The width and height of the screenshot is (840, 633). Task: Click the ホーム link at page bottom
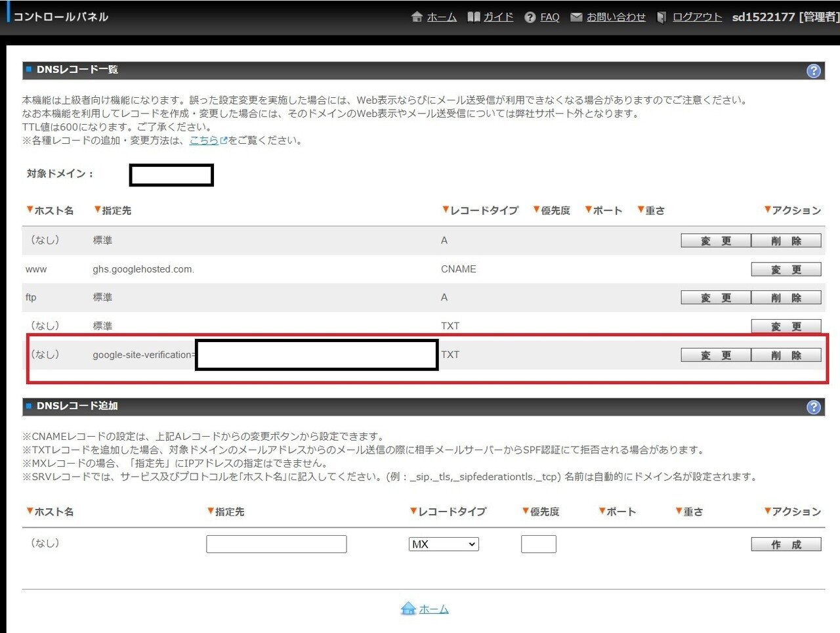434,609
